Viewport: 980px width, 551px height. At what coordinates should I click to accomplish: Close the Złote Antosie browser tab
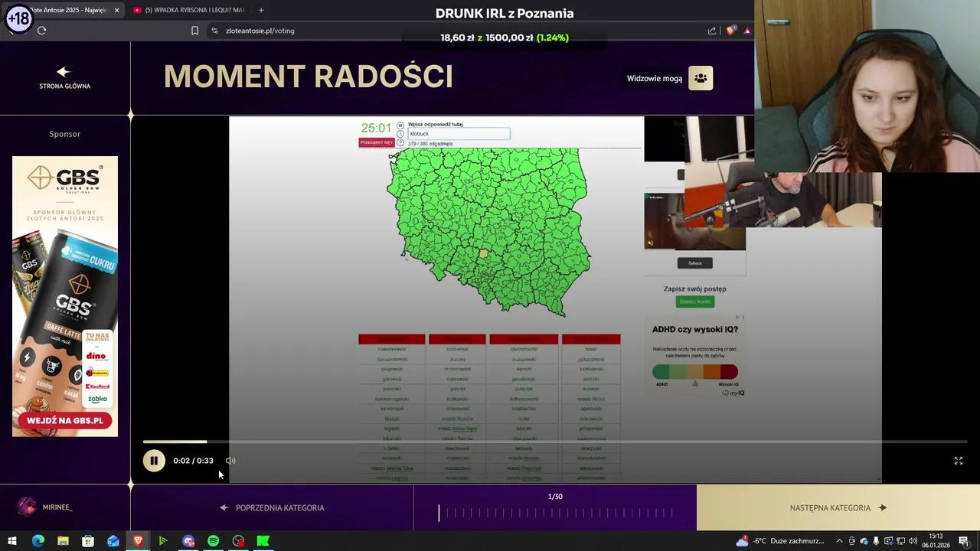116,10
